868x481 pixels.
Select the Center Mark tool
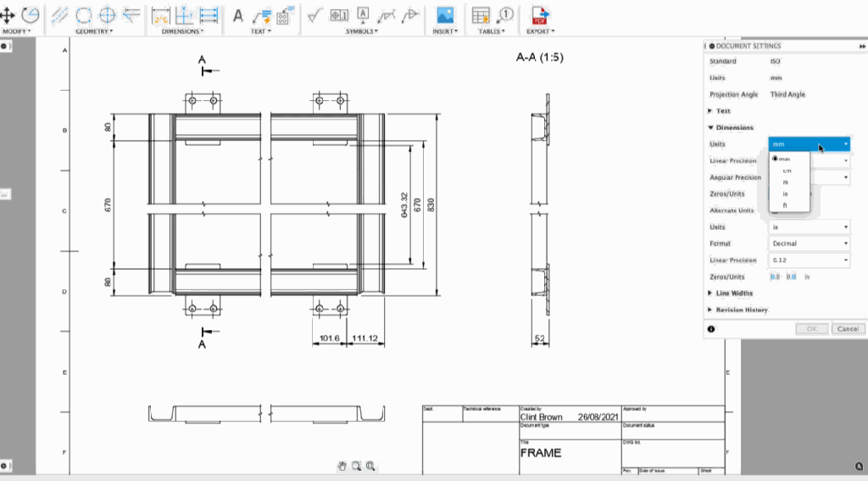(x=108, y=14)
